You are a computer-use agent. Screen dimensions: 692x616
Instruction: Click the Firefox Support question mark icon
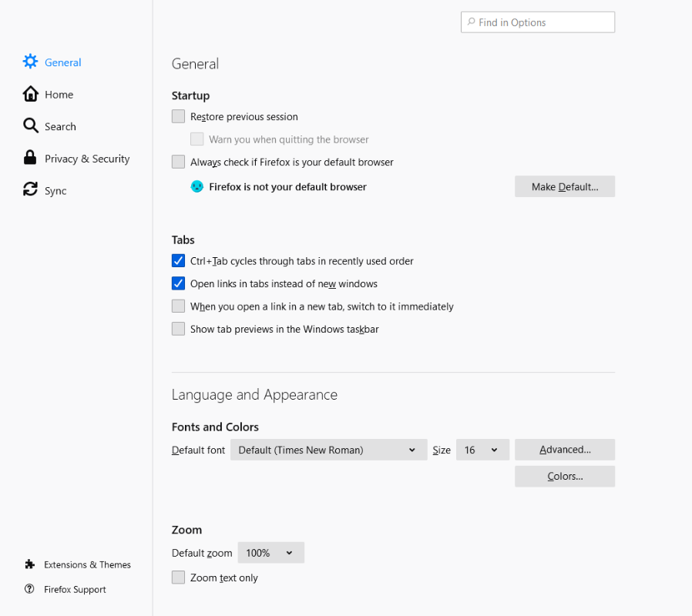[x=29, y=589]
